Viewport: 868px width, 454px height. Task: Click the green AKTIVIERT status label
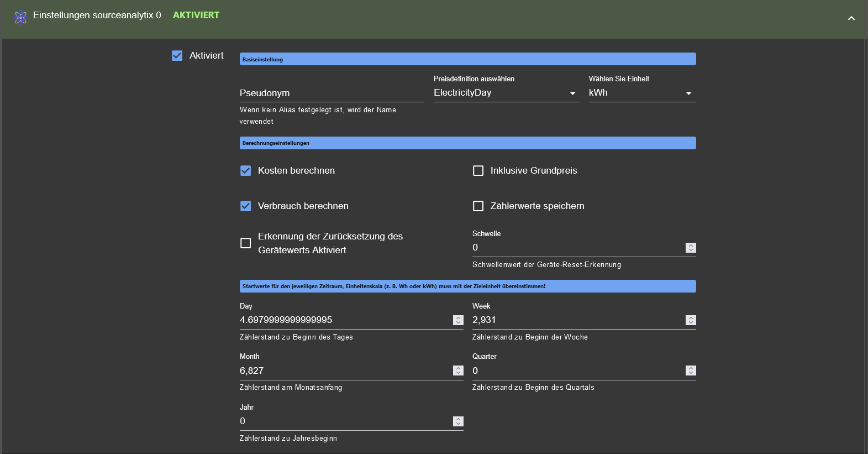click(x=196, y=15)
